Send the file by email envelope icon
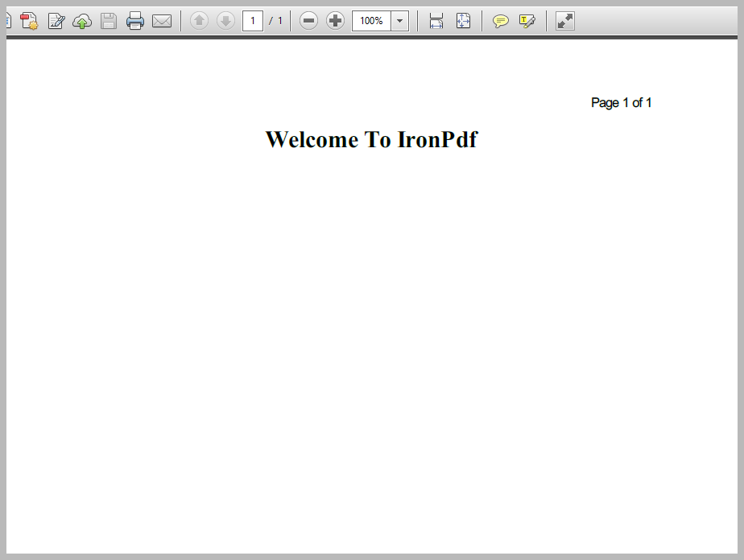The width and height of the screenshot is (744, 560). point(162,22)
